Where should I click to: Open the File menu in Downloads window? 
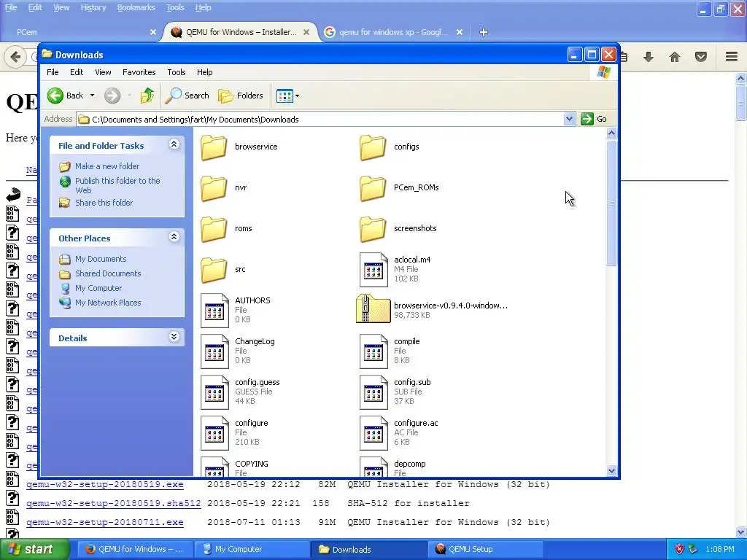tap(53, 72)
